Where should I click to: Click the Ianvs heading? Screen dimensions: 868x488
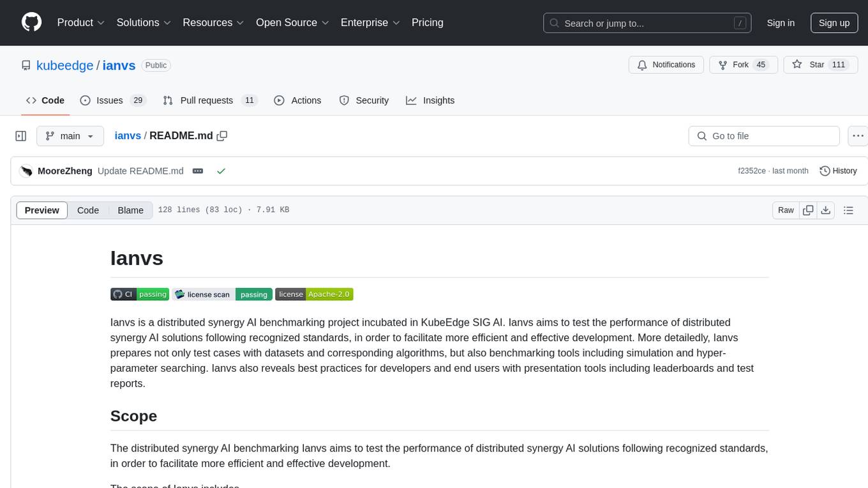pyautogui.click(x=137, y=258)
